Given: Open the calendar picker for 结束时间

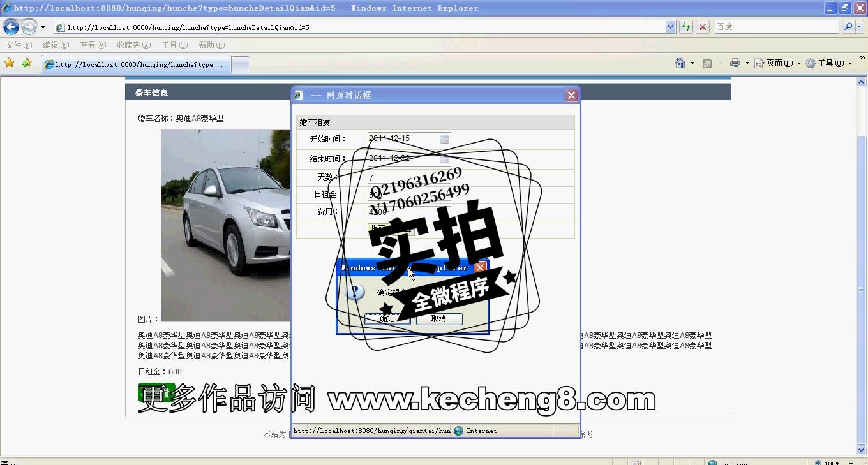Looking at the screenshot, I should 445,158.
